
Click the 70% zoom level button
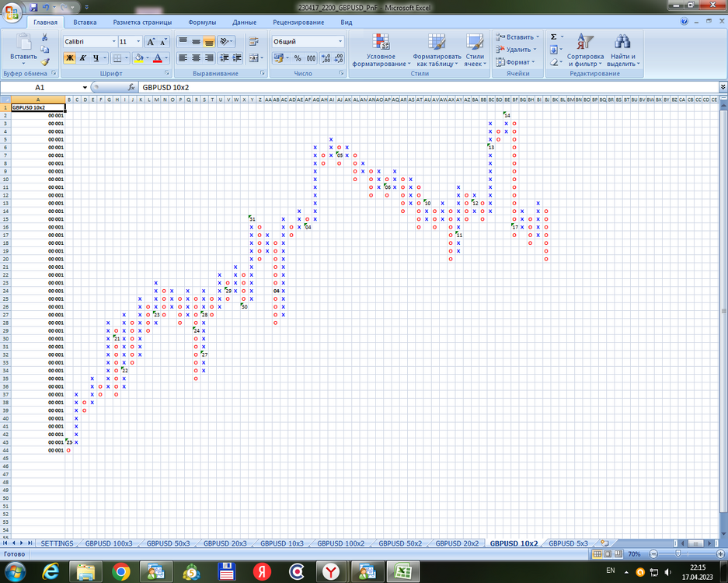point(634,554)
